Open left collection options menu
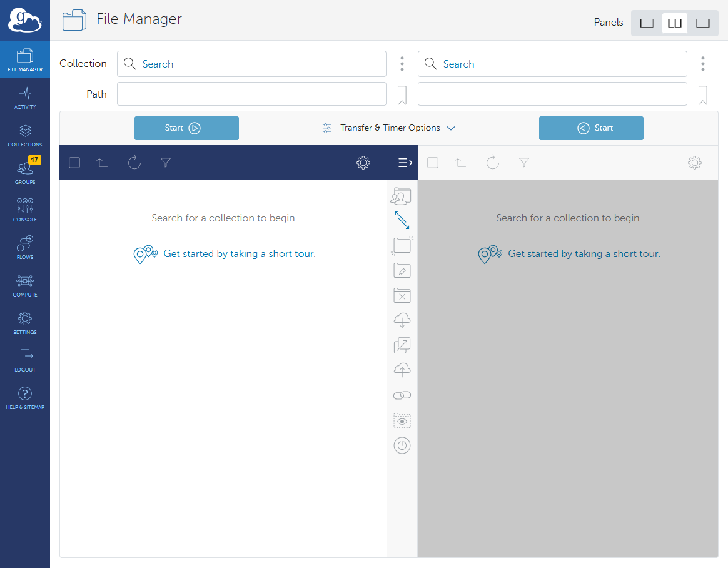The width and height of the screenshot is (728, 568). tap(402, 64)
